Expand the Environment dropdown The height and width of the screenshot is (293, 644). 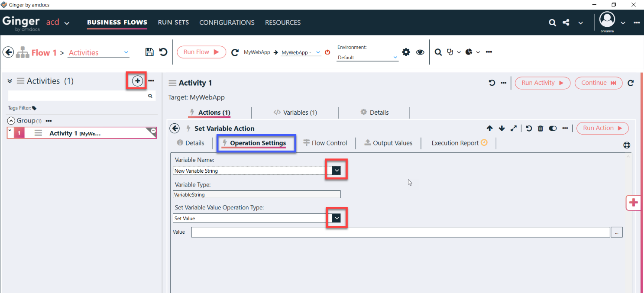click(x=395, y=57)
